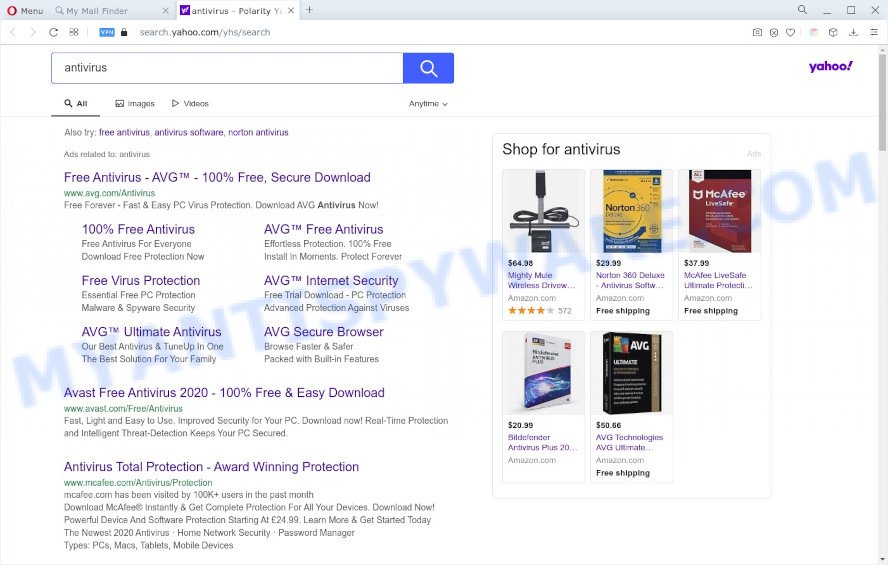Image resolution: width=888 pixels, height=565 pixels.
Task: Select the antivirus - Polarity Yahoo tab
Action: pyautogui.click(x=238, y=10)
